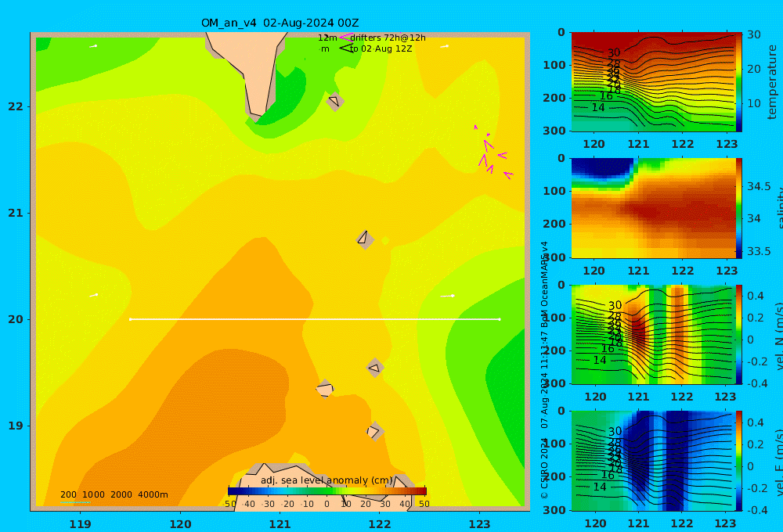Click the adj. sea level anomaly colorbar
This screenshot has width=783, height=532.
(x=327, y=491)
